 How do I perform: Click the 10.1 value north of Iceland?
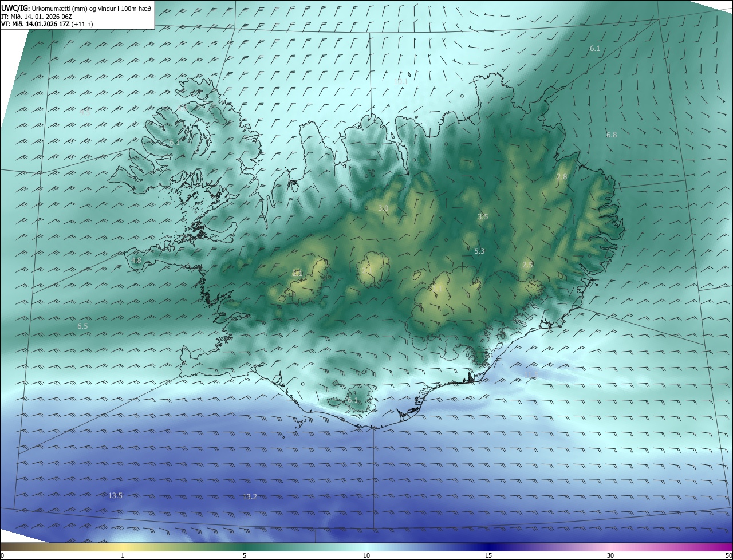click(x=401, y=81)
